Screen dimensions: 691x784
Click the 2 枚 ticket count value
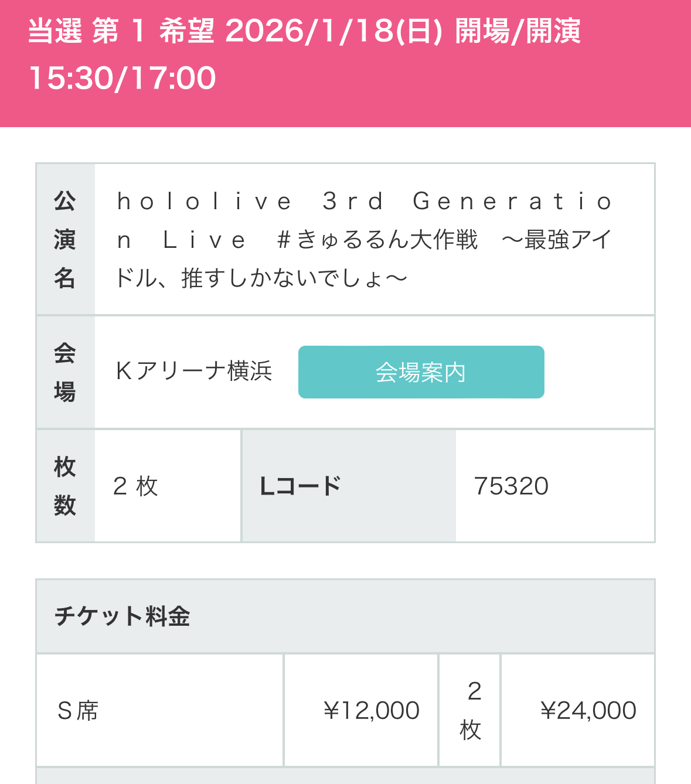click(135, 486)
